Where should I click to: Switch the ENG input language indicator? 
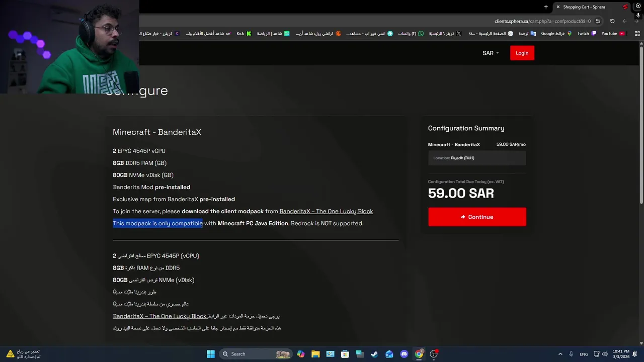pyautogui.click(x=584, y=354)
